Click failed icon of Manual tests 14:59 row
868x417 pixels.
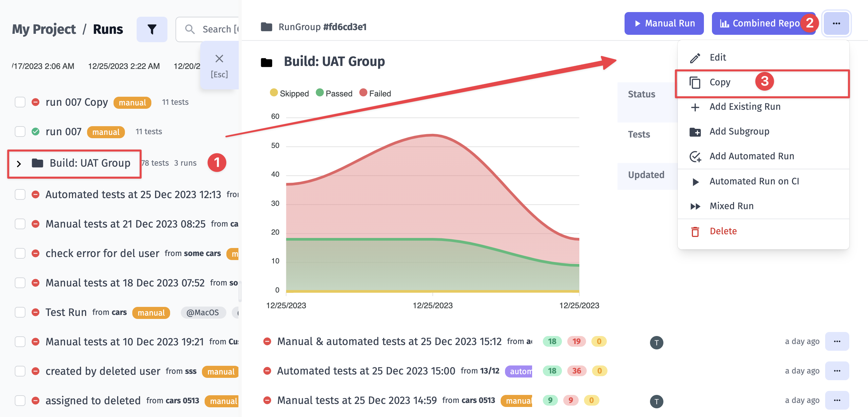267,400
